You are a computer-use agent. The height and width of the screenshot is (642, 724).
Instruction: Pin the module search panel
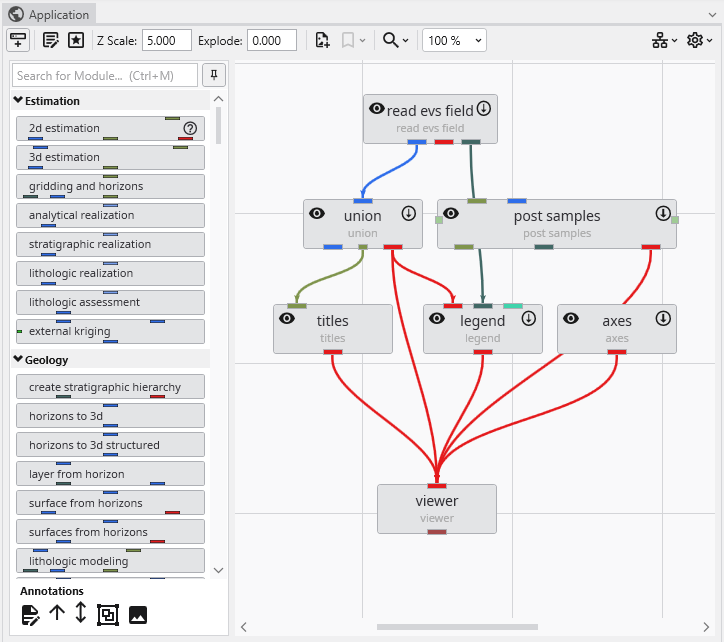[x=214, y=75]
